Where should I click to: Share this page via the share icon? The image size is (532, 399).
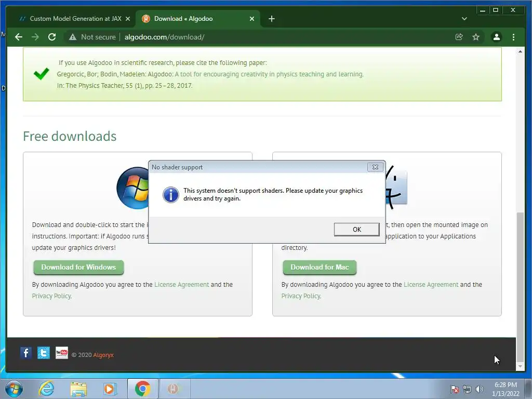459,37
